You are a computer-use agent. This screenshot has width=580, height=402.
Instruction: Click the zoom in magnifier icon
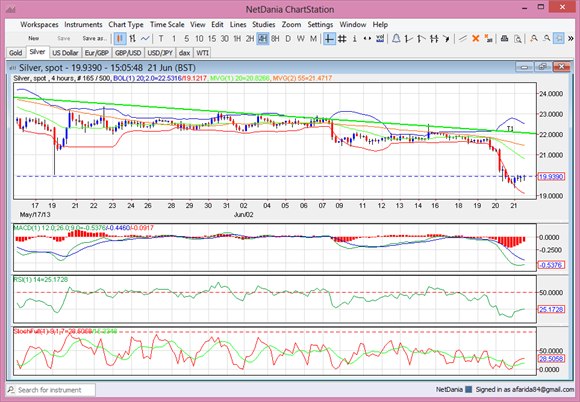pos(533,38)
